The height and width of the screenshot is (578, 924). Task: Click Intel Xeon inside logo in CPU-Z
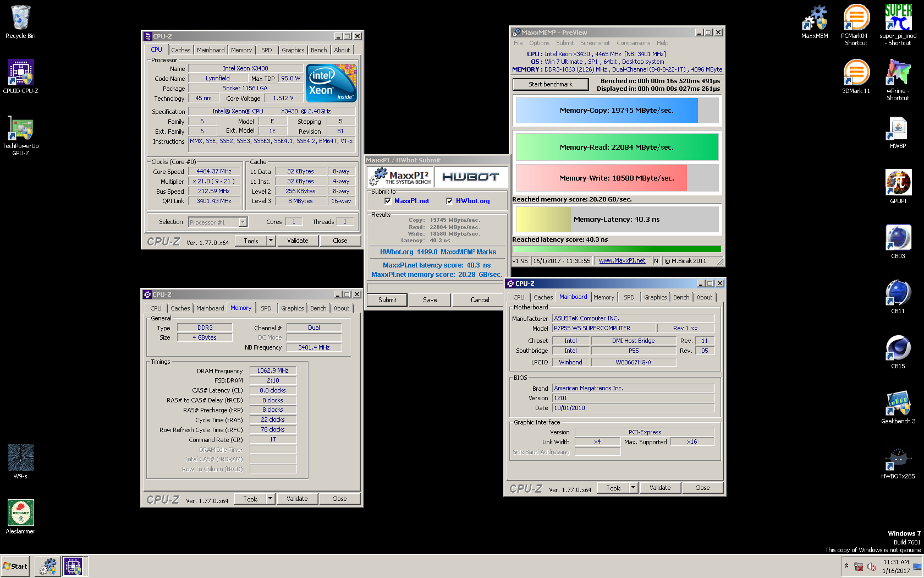pos(331,83)
